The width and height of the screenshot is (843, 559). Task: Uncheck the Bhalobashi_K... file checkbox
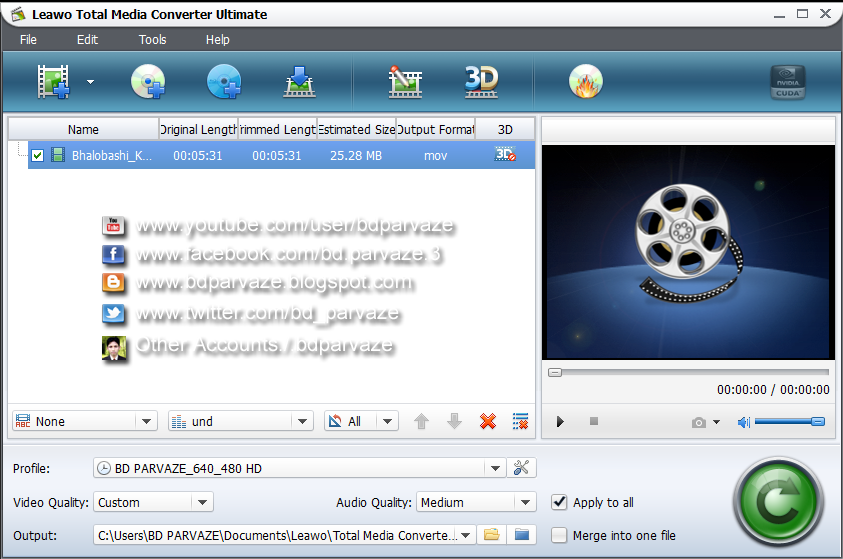[x=37, y=155]
